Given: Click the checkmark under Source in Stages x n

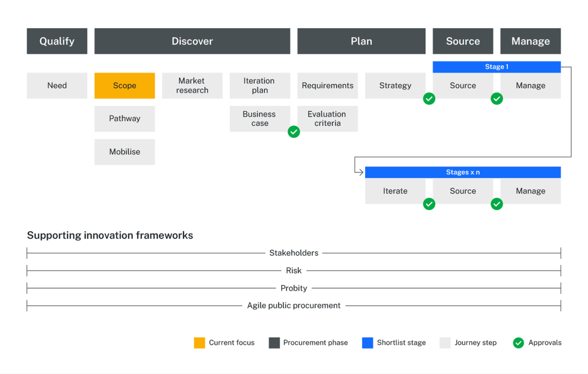Looking at the screenshot, I should [x=496, y=204].
